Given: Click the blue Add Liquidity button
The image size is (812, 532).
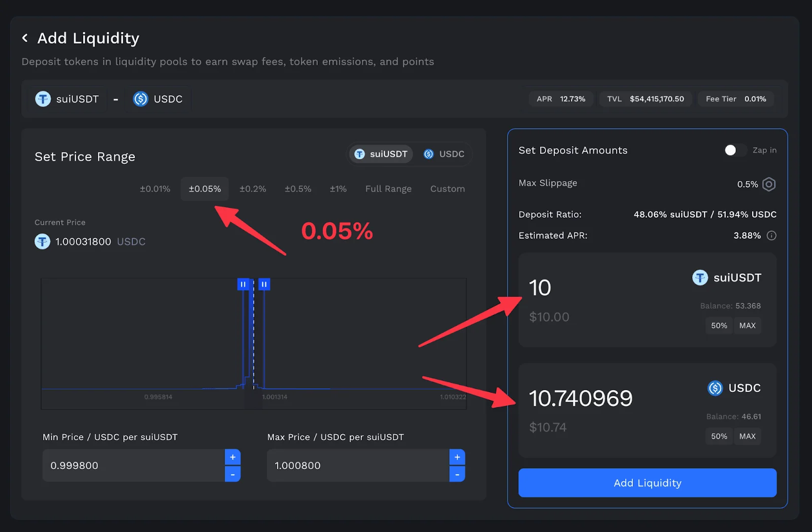Looking at the screenshot, I should [x=648, y=483].
